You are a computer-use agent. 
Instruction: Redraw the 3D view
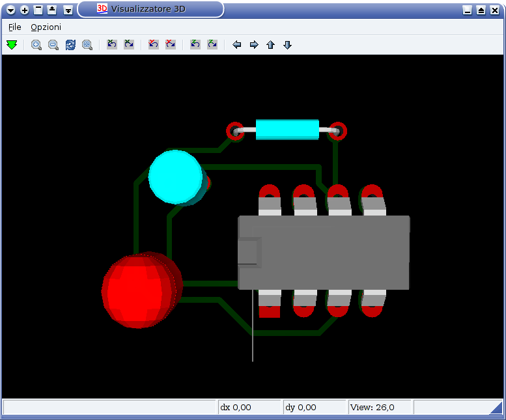tap(70, 44)
